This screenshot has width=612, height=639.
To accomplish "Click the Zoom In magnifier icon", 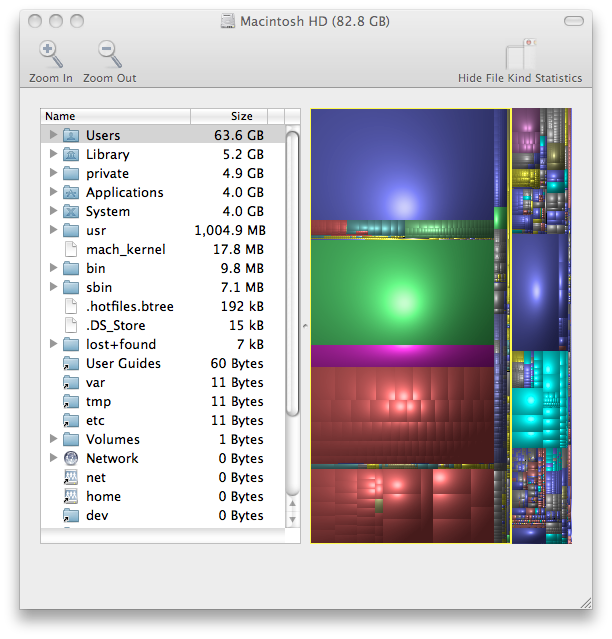I will coord(51,54).
